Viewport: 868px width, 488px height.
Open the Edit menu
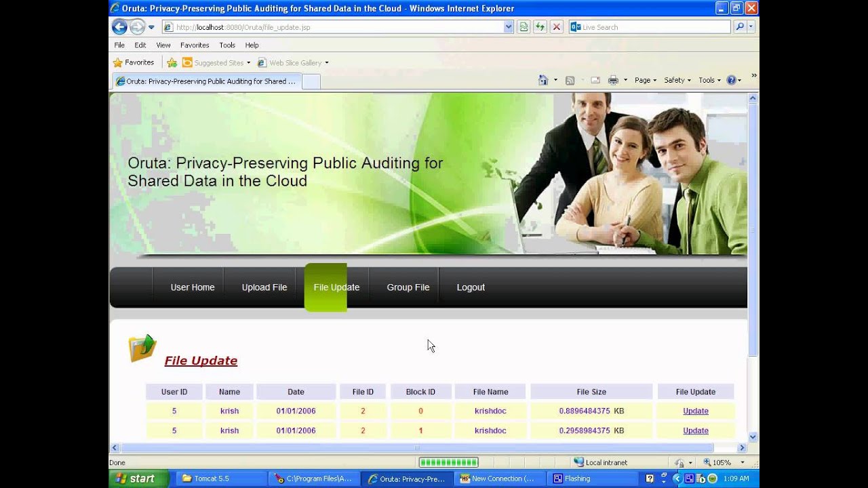[x=140, y=45]
